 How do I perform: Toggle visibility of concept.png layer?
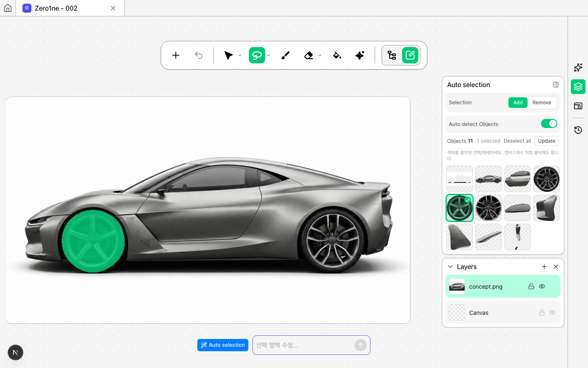click(542, 286)
